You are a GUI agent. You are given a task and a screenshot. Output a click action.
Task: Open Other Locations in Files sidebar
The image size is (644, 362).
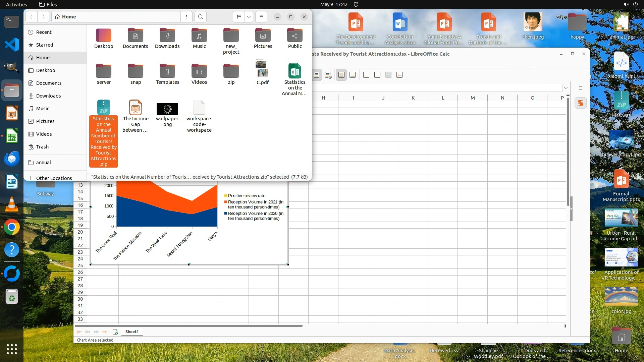tap(54, 178)
